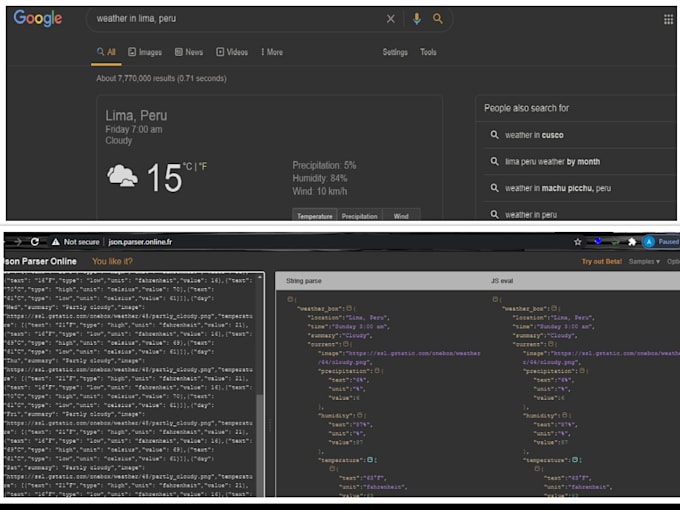Collapse humidity node in JS eval panel
Image resolution: width=680 pixels, height=510 pixels.
pos(564,415)
